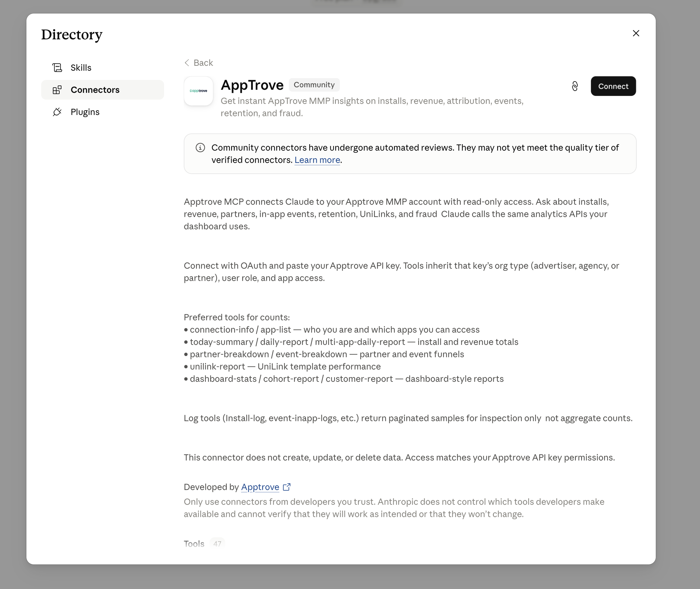Click the Plugins plug icon
The width and height of the screenshot is (700, 589).
pos(57,112)
